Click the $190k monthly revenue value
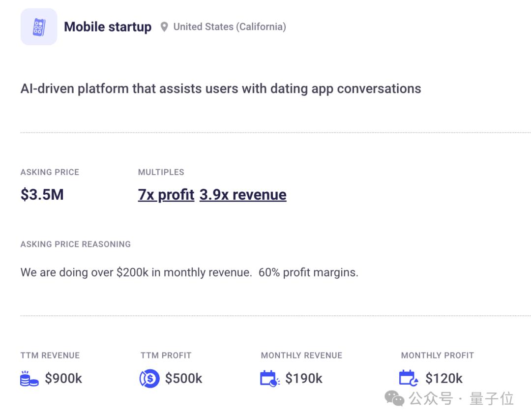 pyautogui.click(x=304, y=379)
